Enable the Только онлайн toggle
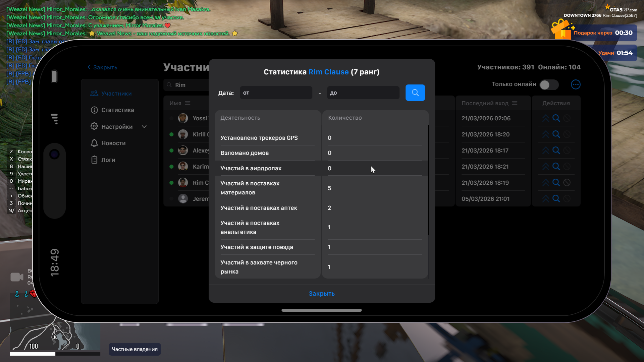Screen dimensions: 644x362 (549, 85)
